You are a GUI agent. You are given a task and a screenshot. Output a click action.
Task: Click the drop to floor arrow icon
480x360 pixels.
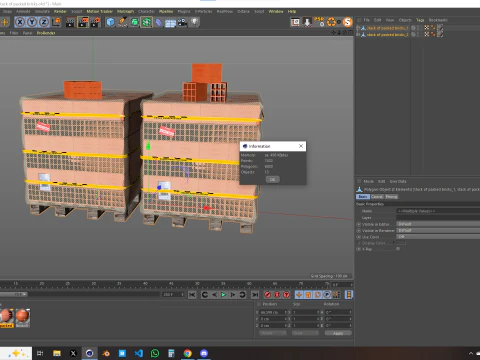307,22
